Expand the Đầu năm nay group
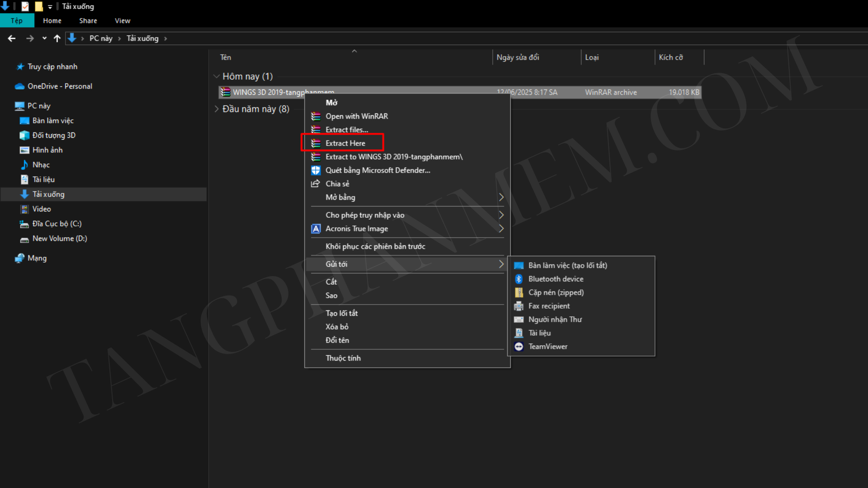Image resolution: width=868 pixels, height=488 pixels. (217, 109)
